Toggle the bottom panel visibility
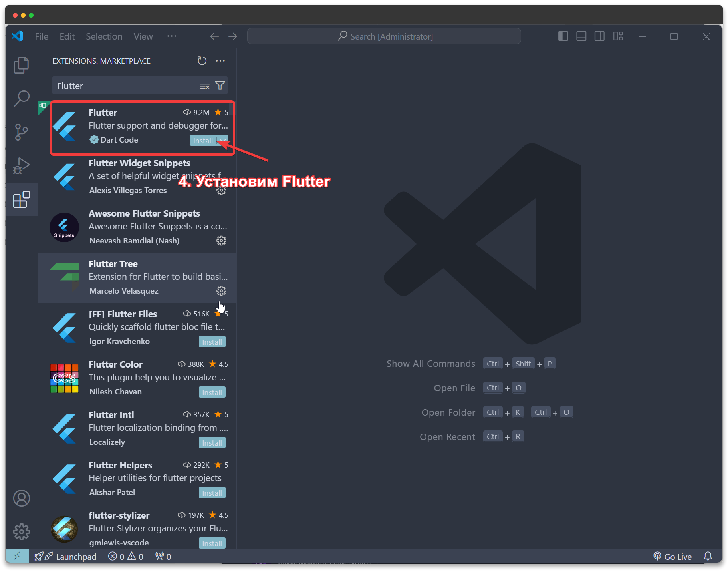The height and width of the screenshot is (571, 728). point(581,36)
